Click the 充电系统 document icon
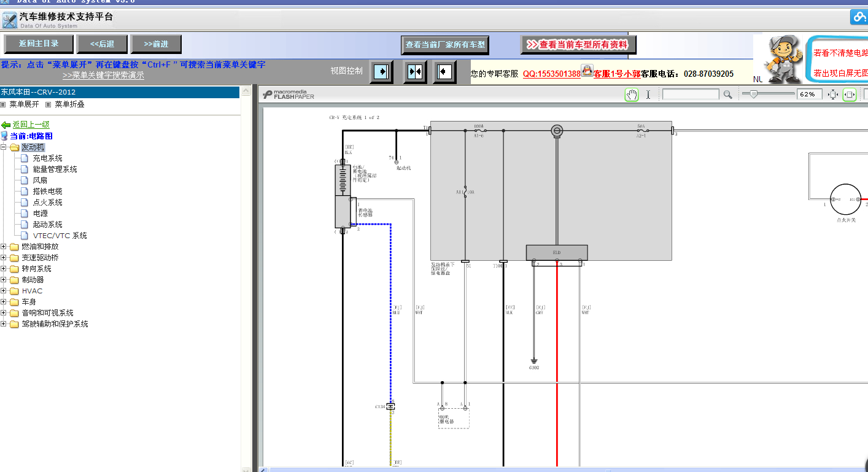This screenshot has height=472, width=868. pos(25,158)
